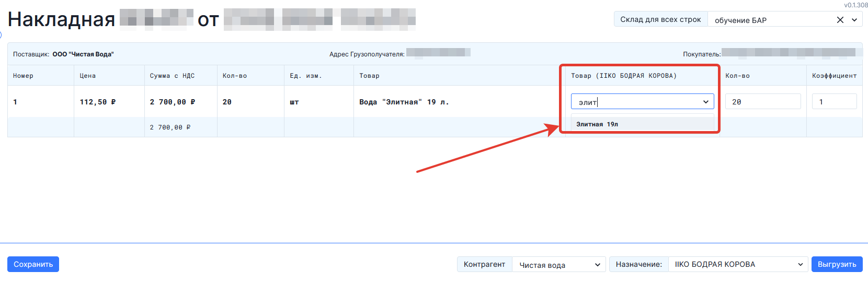Focus the editable quantity field showing 20
Image resolution: width=868 pixels, height=283 pixels.
click(x=762, y=102)
